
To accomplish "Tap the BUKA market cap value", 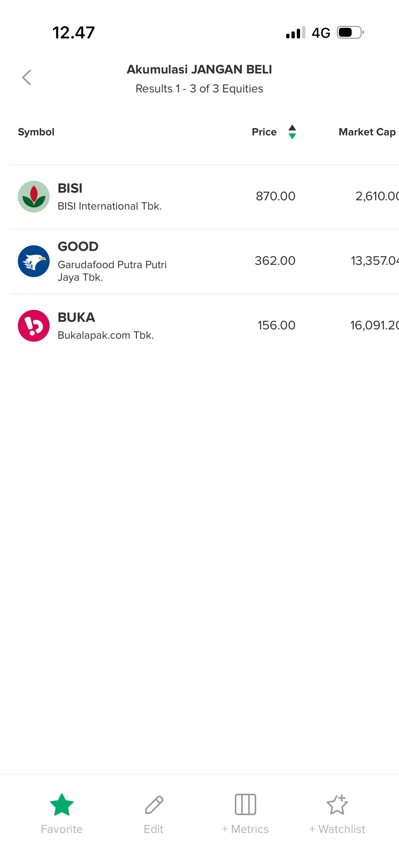I will click(x=374, y=325).
